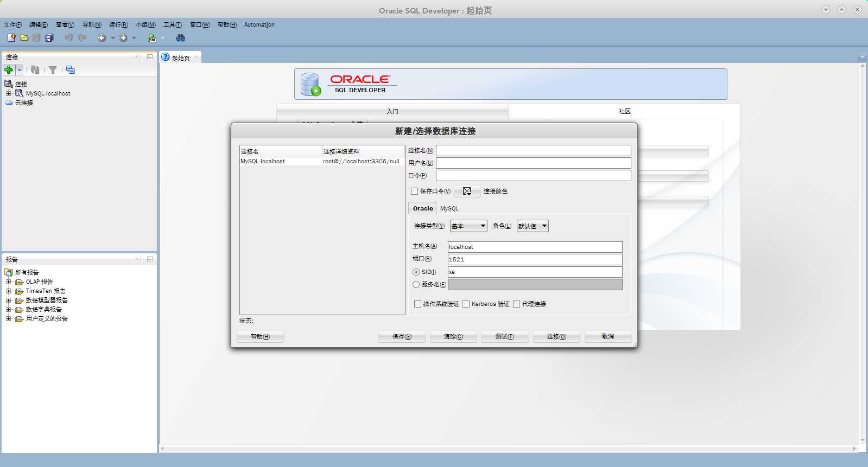Image resolution: width=868 pixels, height=467 pixels.
Task: Enable OS authentication checkbox
Action: (x=417, y=304)
